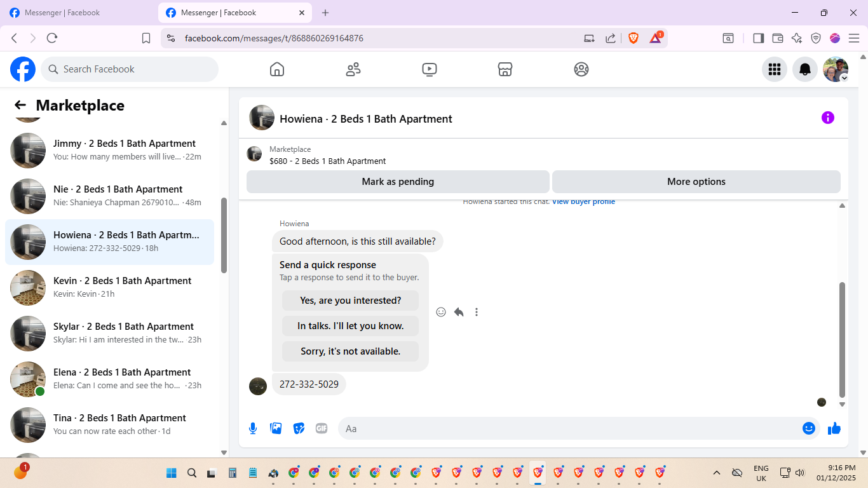Share this page icon in address bar
Image resolution: width=868 pixels, height=488 pixels.
coord(611,38)
